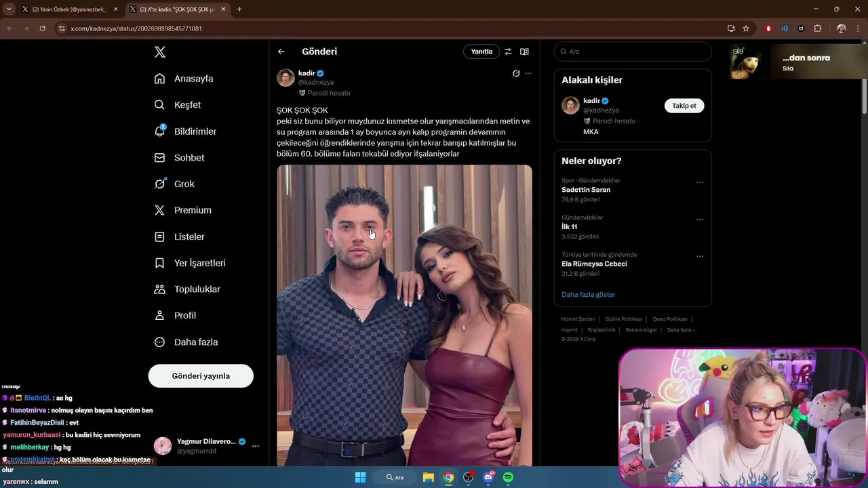
Task: Click kadir's avatar on the post
Action: [285, 77]
